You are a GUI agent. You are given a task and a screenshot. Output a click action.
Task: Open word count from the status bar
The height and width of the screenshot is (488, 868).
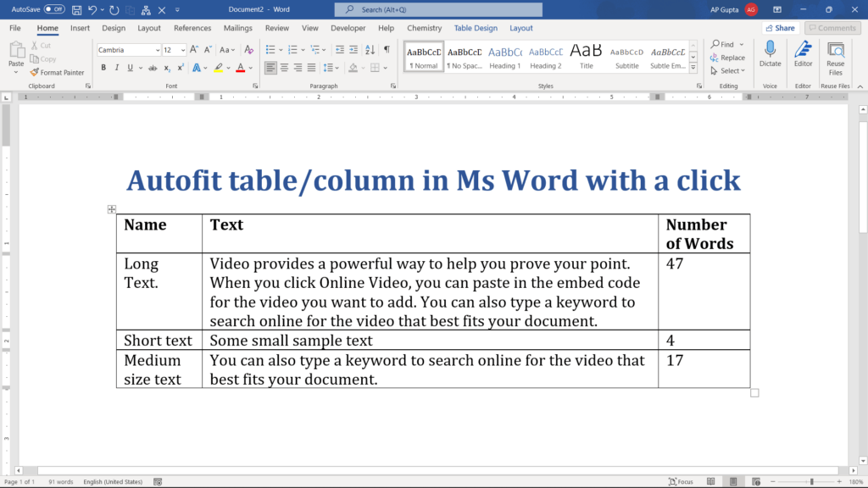click(x=60, y=481)
